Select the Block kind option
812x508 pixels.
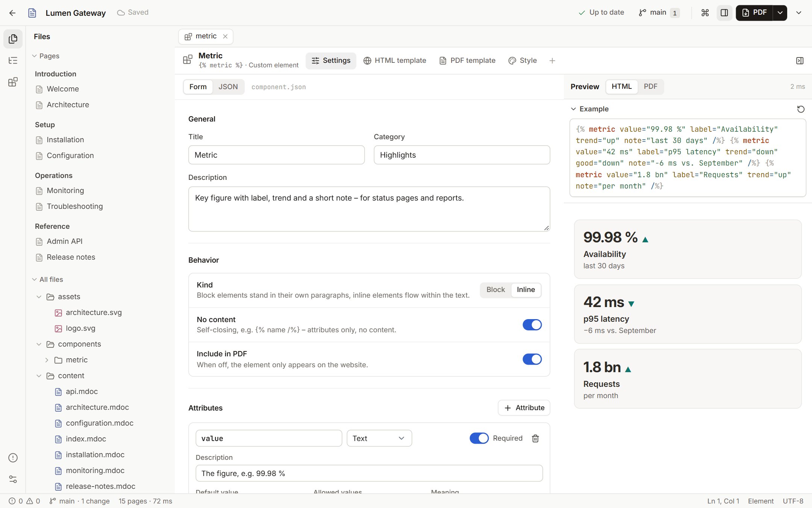495,290
